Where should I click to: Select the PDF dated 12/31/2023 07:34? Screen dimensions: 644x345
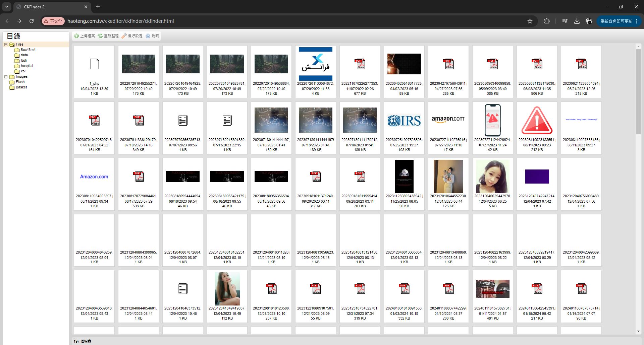tap(360, 289)
